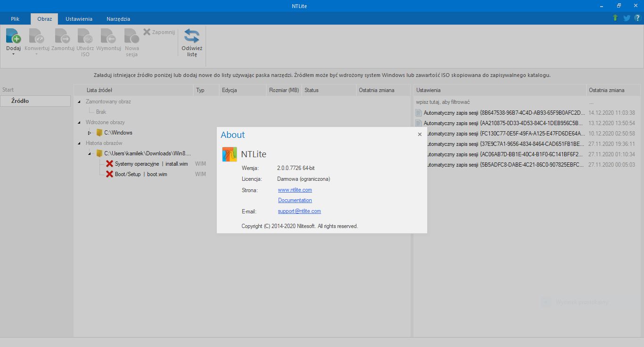644x347 pixels.
Task: Click the date 27.11.2020 19:36:11
Action: [612, 144]
